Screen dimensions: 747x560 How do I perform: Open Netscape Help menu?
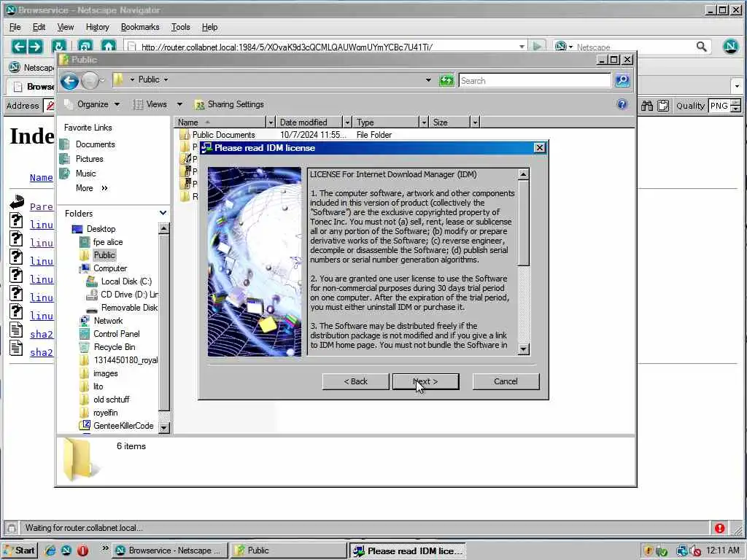click(x=209, y=27)
